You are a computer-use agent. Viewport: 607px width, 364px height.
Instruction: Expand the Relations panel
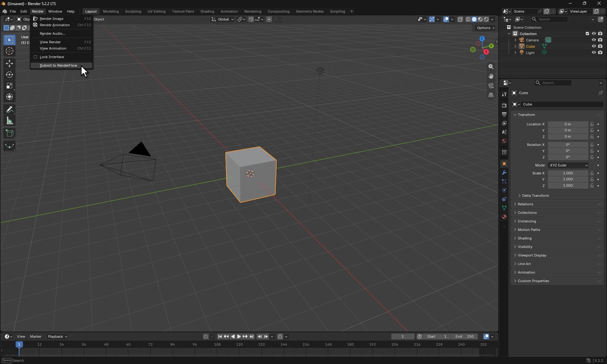[557, 204]
